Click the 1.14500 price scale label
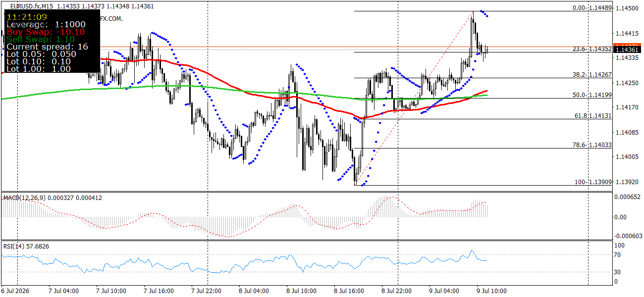Image resolution: width=644 pixels, height=297 pixels. [626, 8]
